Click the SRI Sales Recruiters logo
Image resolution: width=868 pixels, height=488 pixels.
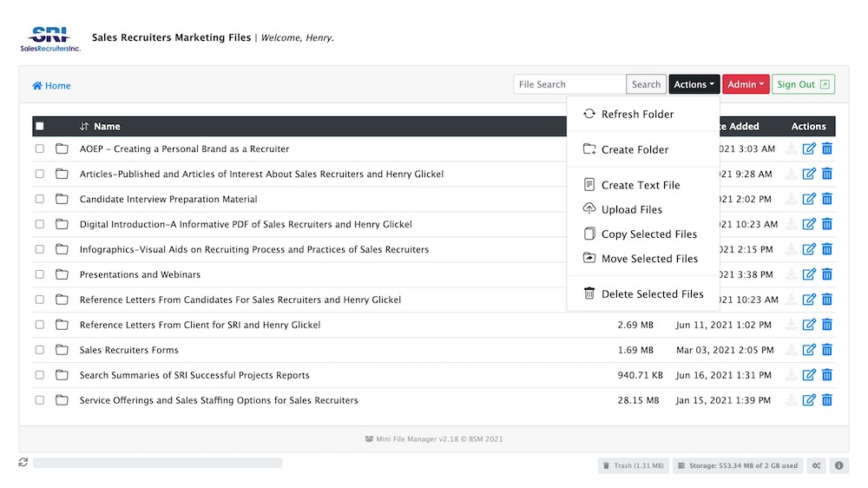click(50, 39)
